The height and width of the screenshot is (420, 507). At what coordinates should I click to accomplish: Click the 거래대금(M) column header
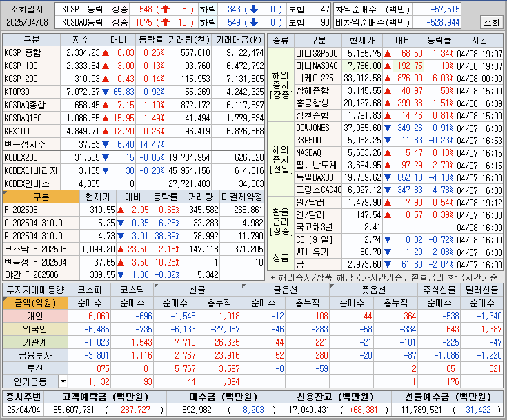[238, 40]
